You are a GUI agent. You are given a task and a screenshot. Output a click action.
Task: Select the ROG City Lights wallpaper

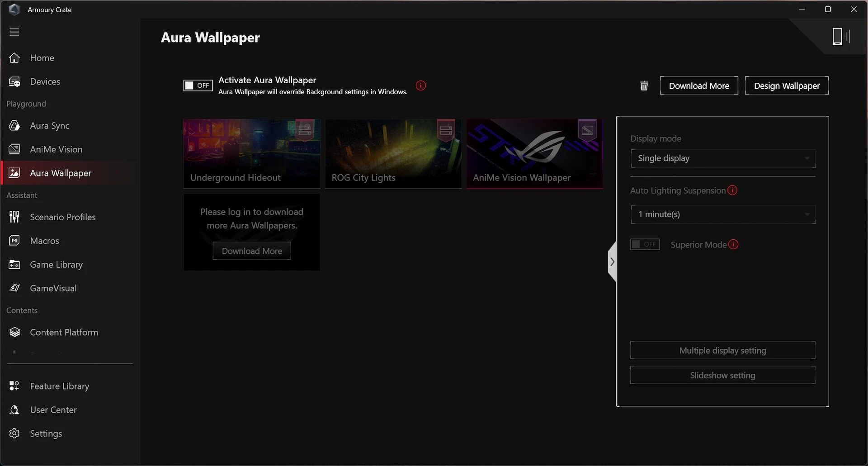pos(393,154)
